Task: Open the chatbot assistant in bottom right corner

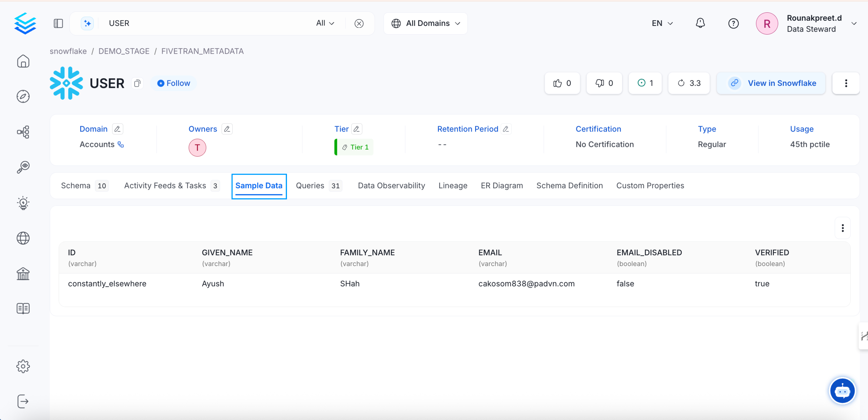Action: 842,391
